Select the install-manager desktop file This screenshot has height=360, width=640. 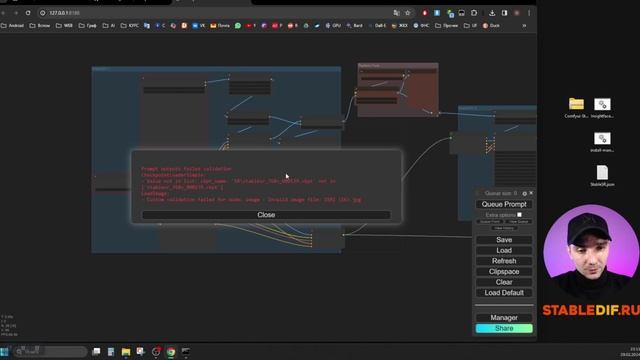[602, 142]
